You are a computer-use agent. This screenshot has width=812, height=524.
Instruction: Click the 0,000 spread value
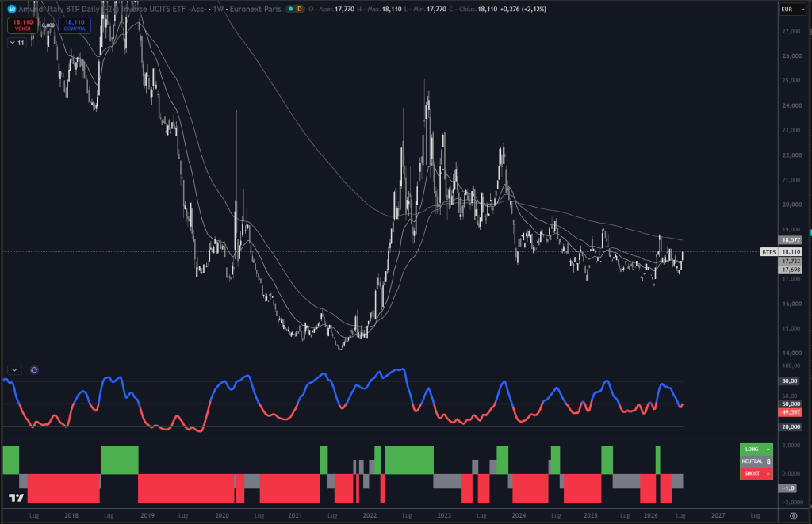[48, 25]
